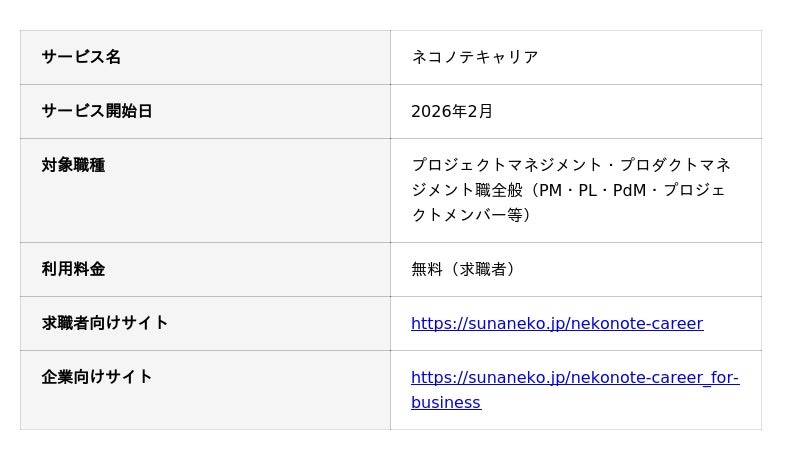Open the nekonote-career job seeker link
Image resolution: width=800 pixels, height=460 pixels.
(556, 323)
